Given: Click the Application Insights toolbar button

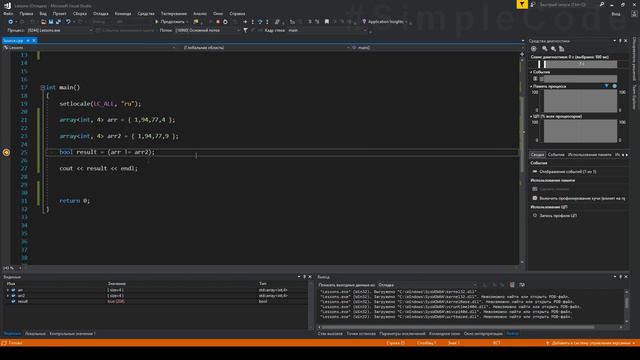Looking at the screenshot, I should (384, 22).
